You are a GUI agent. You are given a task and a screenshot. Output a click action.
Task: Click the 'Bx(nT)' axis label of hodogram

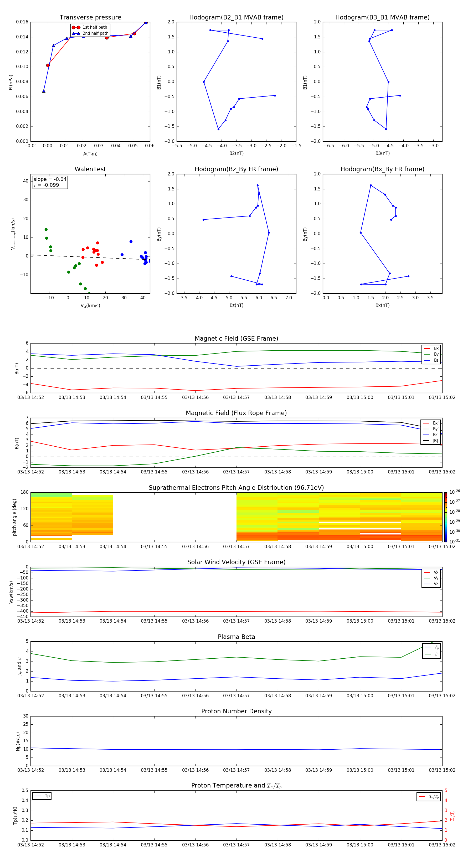click(x=382, y=305)
